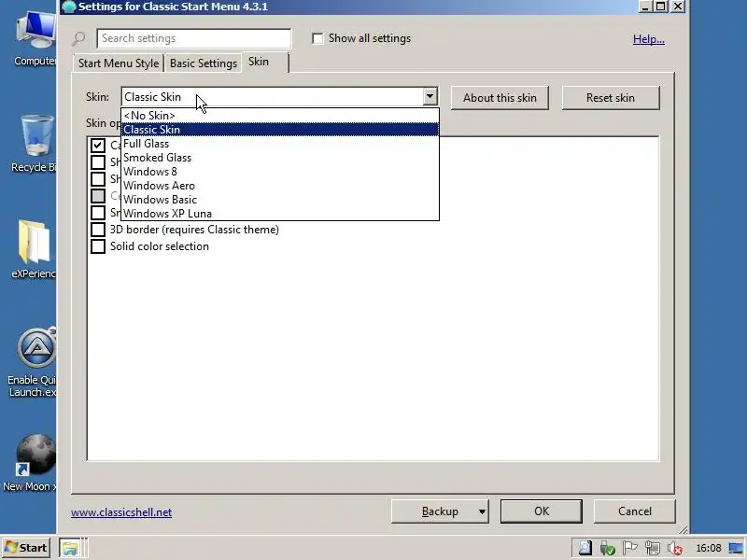Open the www.classicshell.net link
The width and height of the screenshot is (747, 560).
(121, 512)
